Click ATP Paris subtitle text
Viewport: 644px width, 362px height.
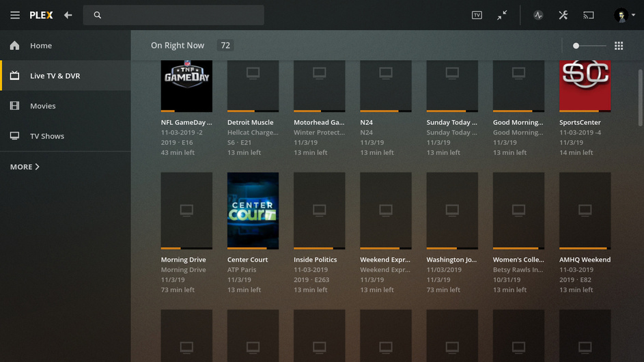point(242,270)
